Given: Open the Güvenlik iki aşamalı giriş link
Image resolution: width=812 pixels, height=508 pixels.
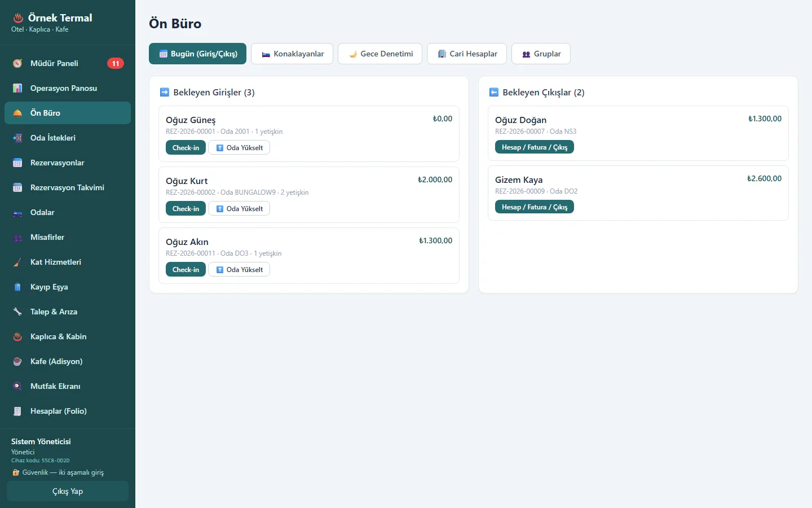Looking at the screenshot, I should [x=58, y=472].
